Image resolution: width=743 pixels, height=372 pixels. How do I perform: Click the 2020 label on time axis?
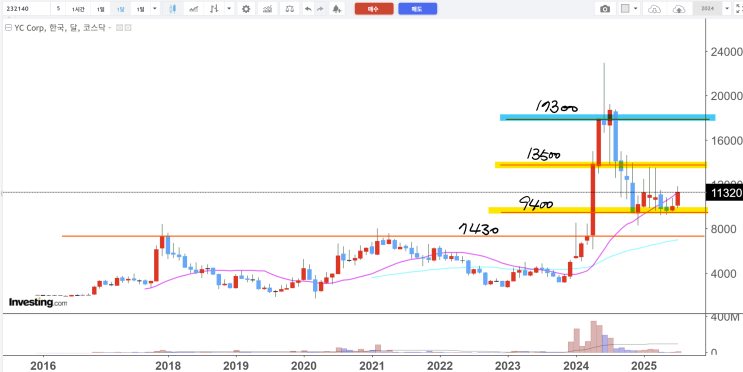304,366
